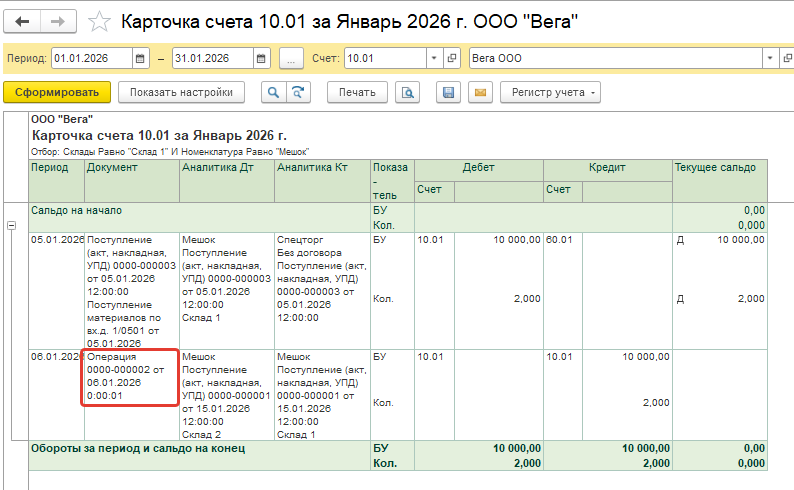
Task: Save report with floppy disk icon
Action: (449, 93)
